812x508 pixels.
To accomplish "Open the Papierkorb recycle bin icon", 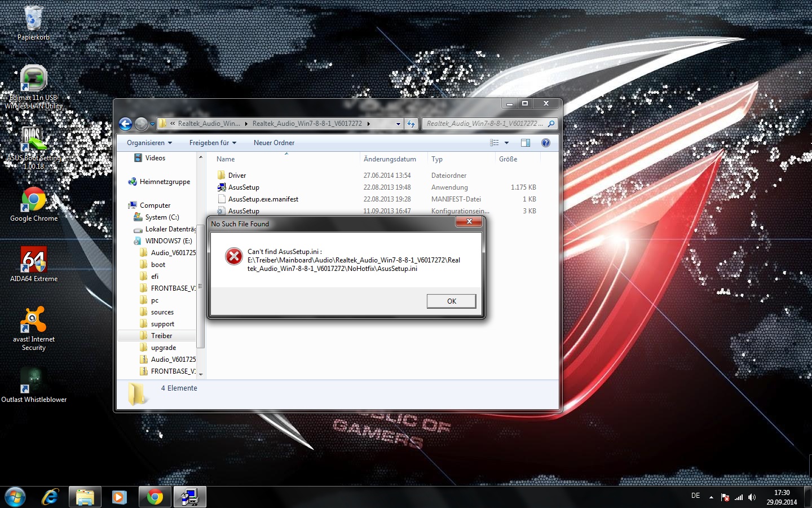I will click(33, 23).
